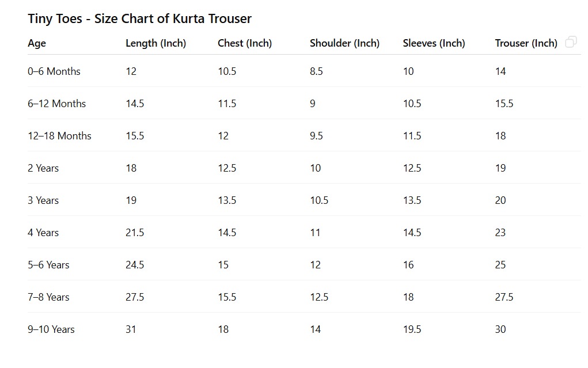The width and height of the screenshot is (588, 368).
Task: Select the 12–18 Months row label
Action: [59, 136]
